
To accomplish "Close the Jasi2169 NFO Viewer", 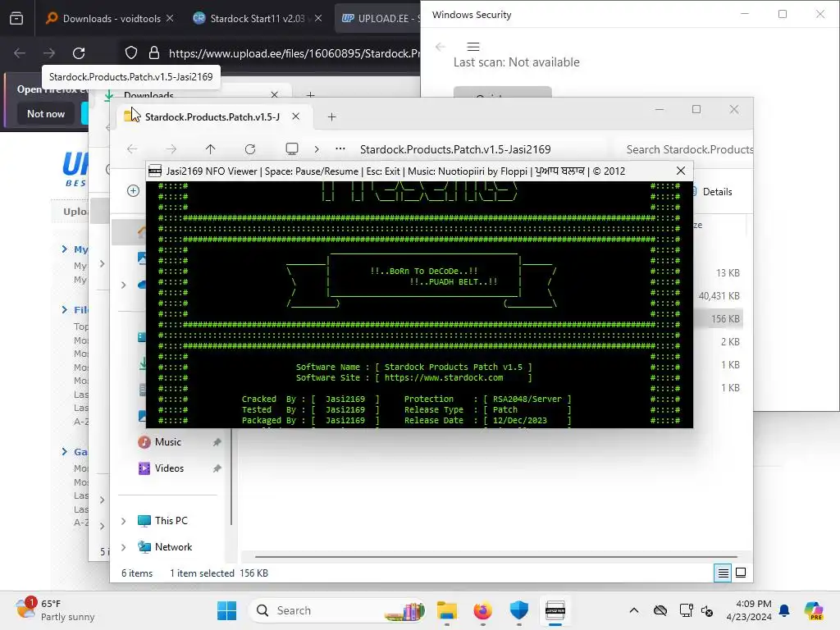I will click(681, 171).
